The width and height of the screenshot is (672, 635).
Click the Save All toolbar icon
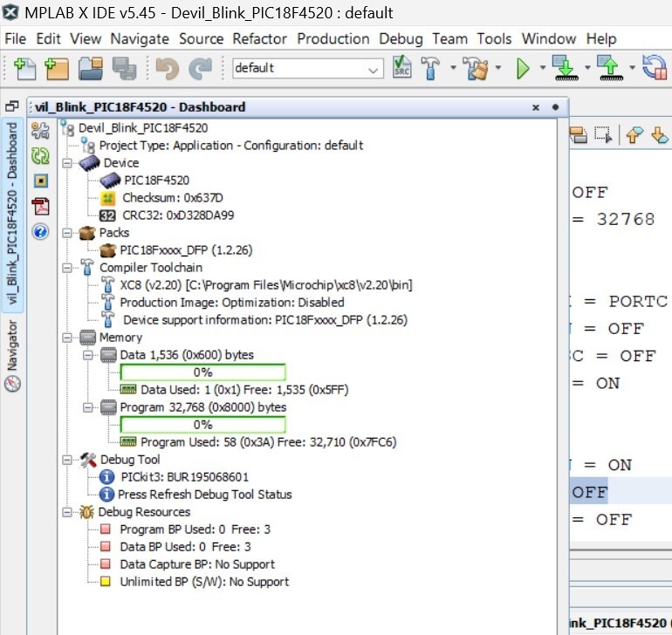tap(124, 68)
